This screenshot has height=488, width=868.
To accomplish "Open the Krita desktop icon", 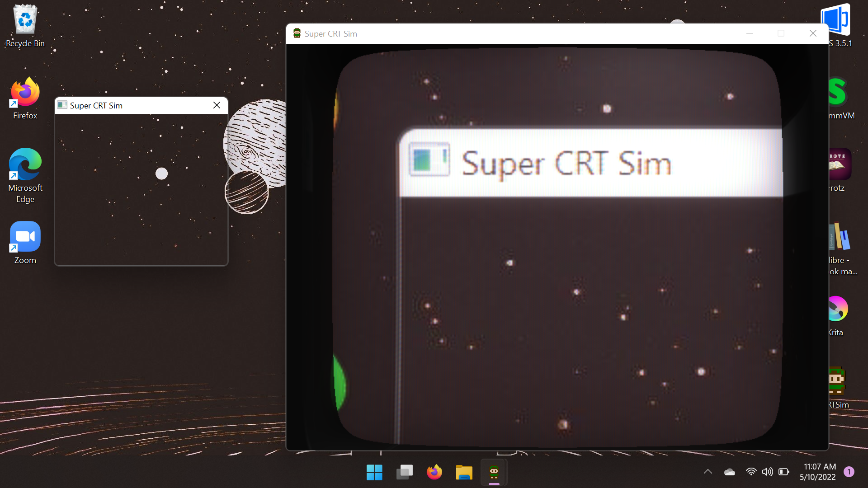I will [838, 315].
